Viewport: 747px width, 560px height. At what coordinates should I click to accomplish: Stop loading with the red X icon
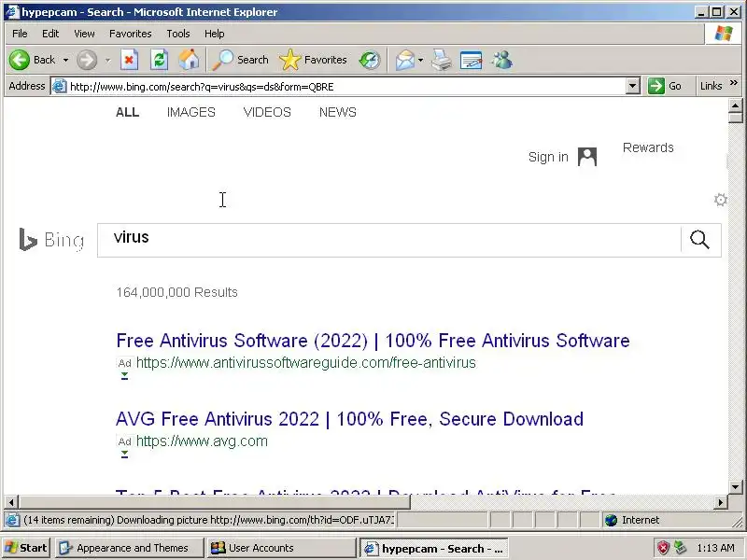point(129,60)
